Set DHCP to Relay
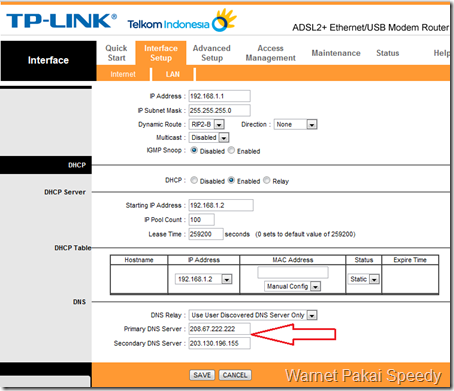Screen dimensions: 454x391 267,180
